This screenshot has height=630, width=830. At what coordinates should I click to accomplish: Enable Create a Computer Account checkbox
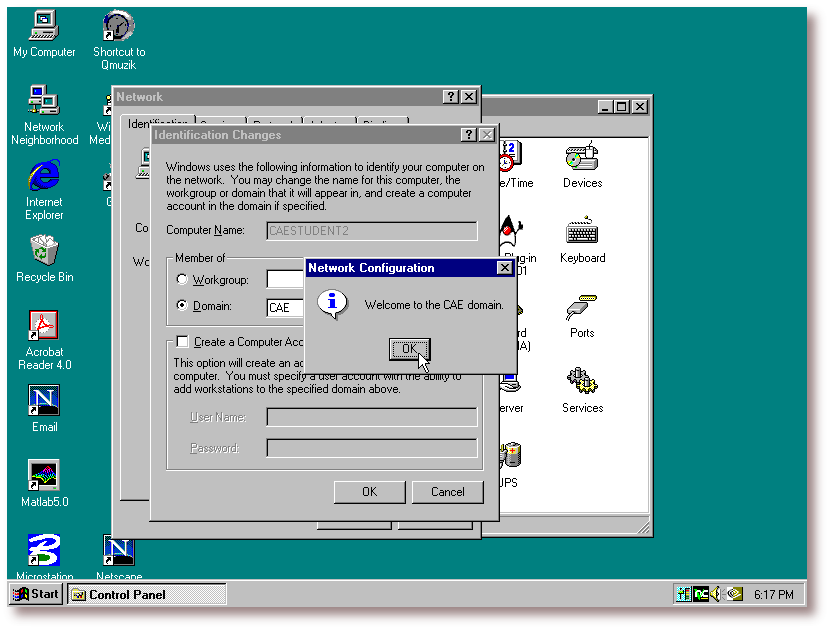182,342
